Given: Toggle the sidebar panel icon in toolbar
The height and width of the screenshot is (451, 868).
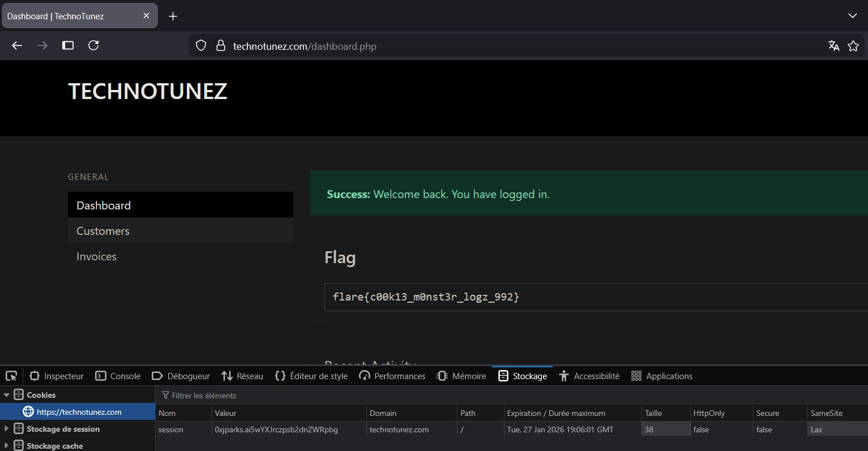Looking at the screenshot, I should tap(68, 45).
